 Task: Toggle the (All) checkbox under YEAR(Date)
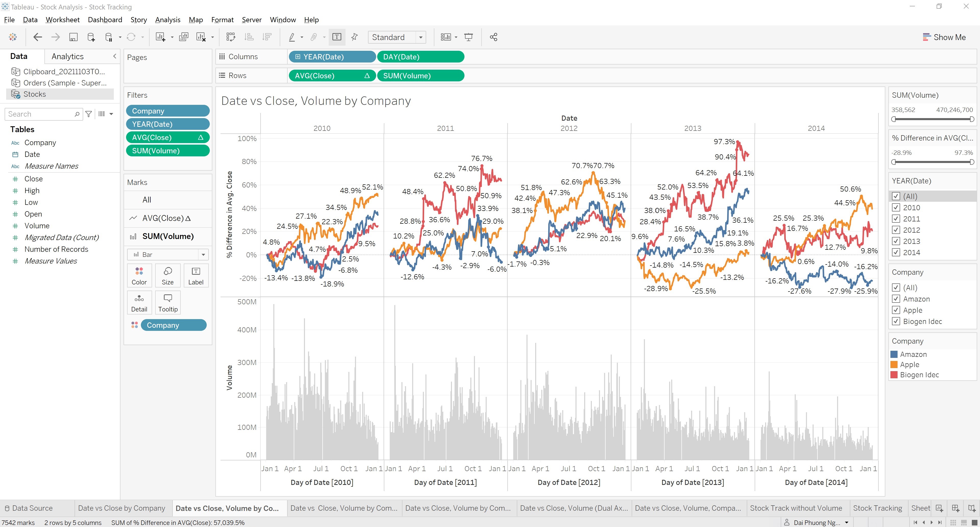tap(896, 196)
